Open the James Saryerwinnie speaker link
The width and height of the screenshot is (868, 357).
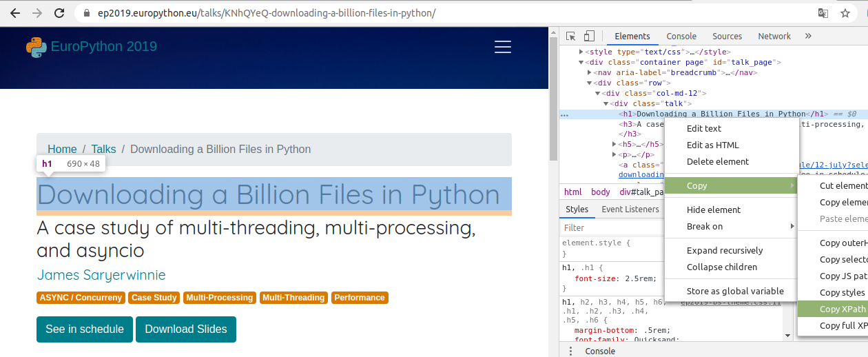click(x=101, y=275)
